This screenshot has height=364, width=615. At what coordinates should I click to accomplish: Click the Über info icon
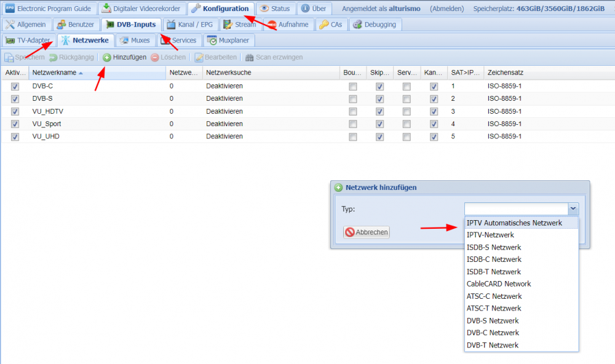tap(305, 8)
